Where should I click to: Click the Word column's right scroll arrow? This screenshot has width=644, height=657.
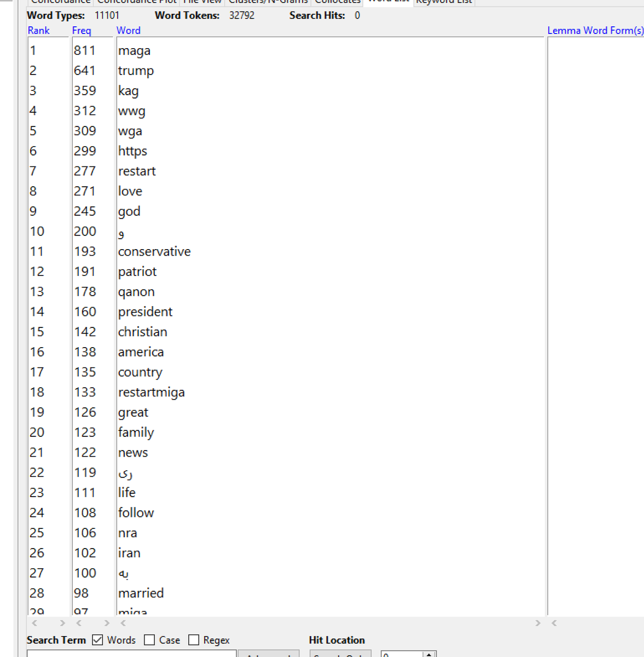coord(538,623)
